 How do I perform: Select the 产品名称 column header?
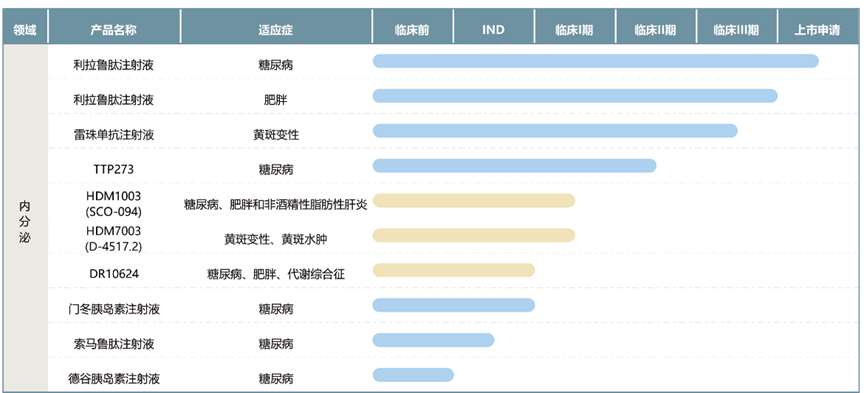[114, 30]
